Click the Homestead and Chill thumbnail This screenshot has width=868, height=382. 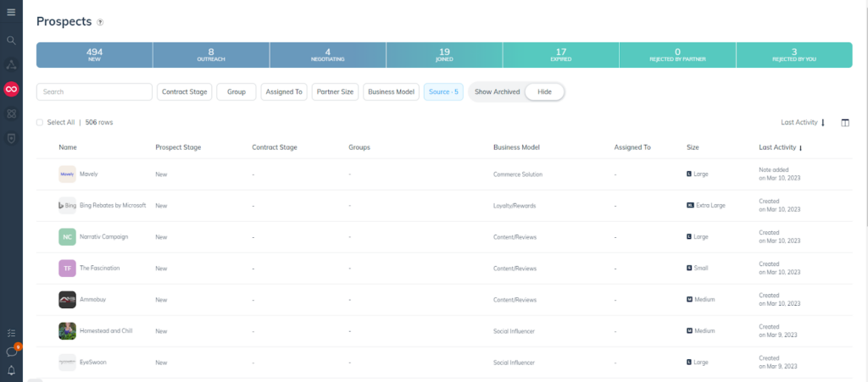tap(67, 331)
